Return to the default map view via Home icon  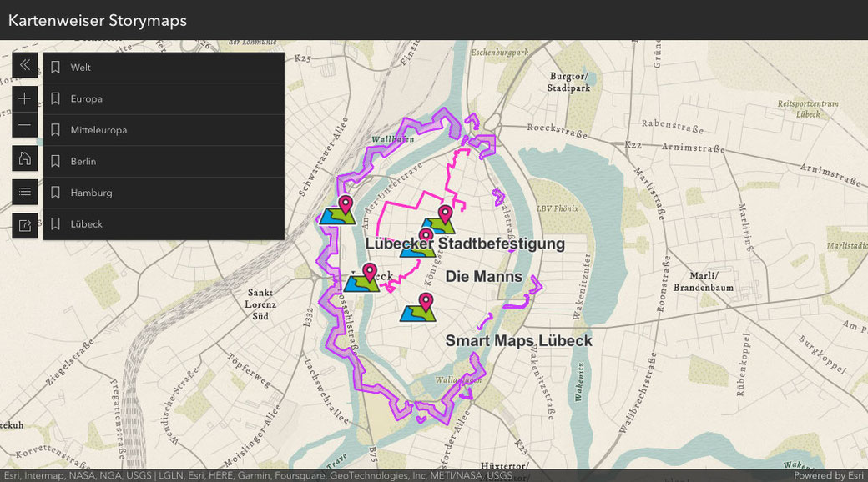[x=25, y=158]
